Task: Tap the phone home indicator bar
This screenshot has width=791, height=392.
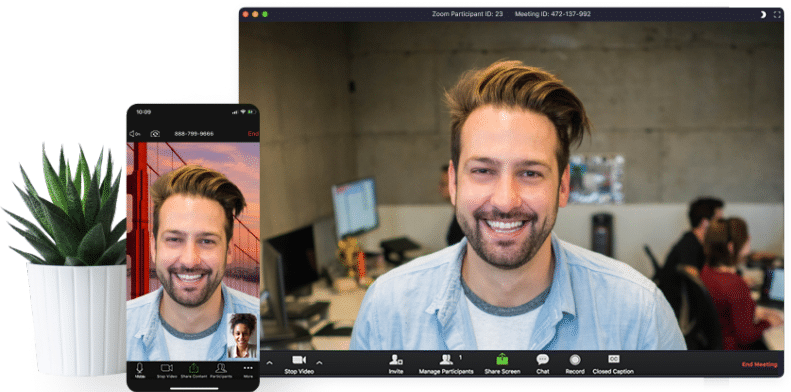Action: pos(194,388)
